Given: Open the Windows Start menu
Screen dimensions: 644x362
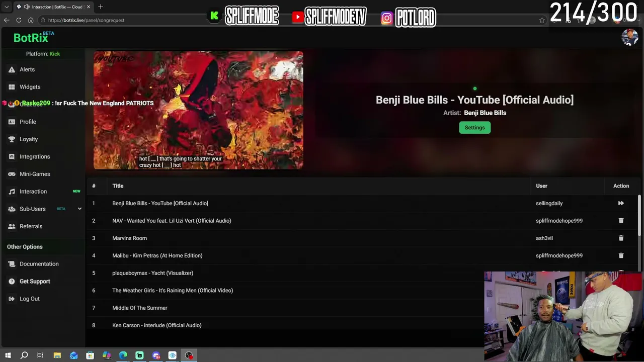Looking at the screenshot, I should tap(8, 355).
